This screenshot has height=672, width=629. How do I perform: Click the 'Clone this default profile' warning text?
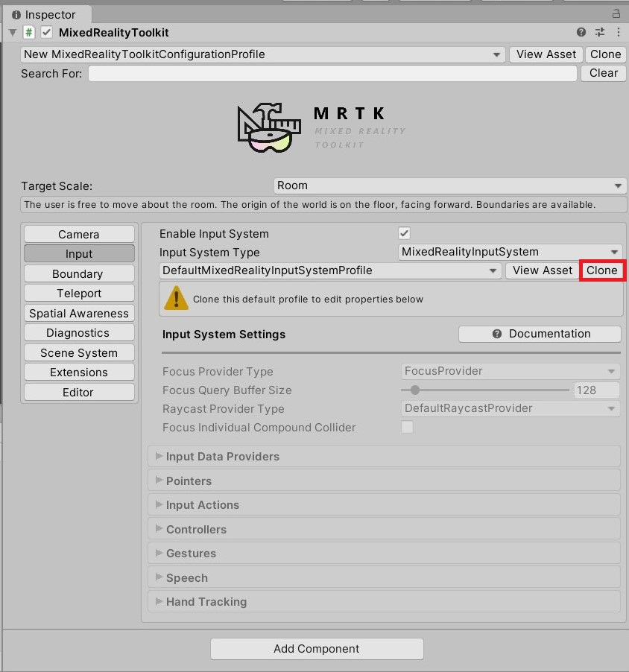[308, 299]
